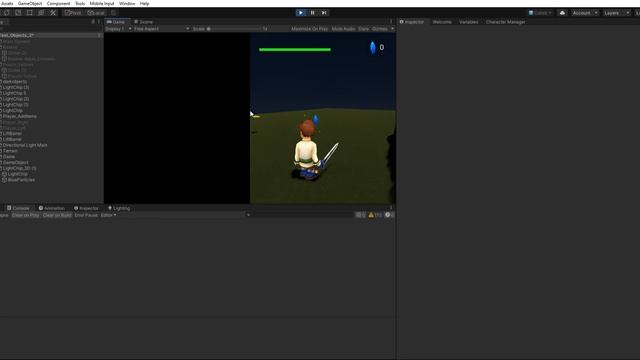Toggle Maximize On Play

tap(309, 29)
